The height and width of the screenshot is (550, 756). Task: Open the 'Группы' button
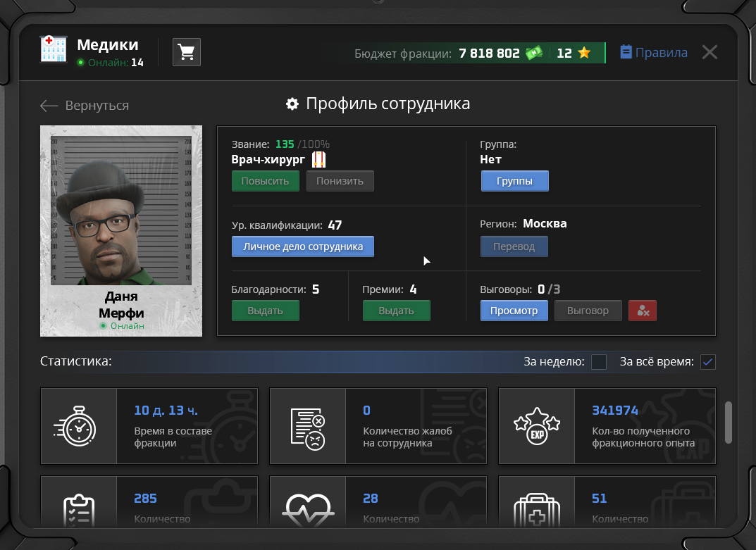tap(514, 181)
